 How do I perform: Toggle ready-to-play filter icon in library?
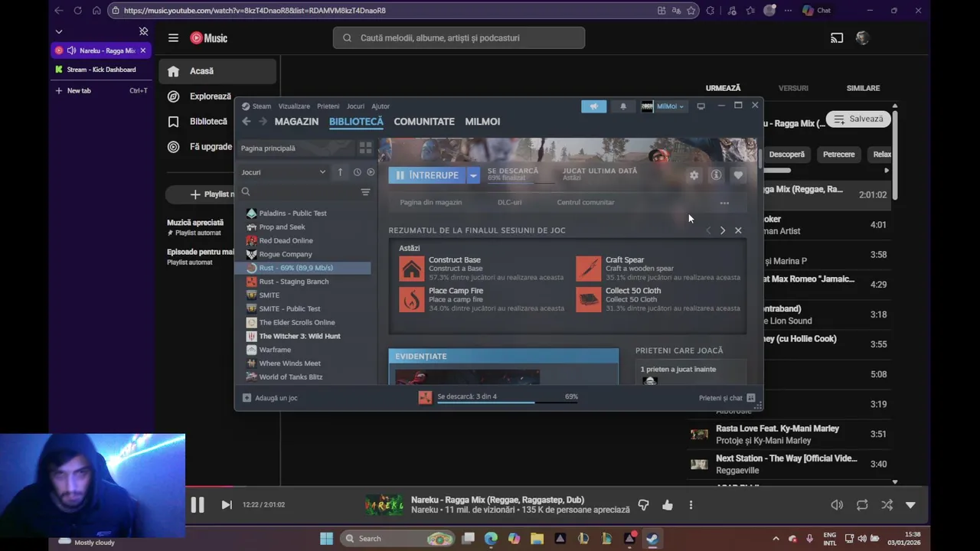coord(371,172)
